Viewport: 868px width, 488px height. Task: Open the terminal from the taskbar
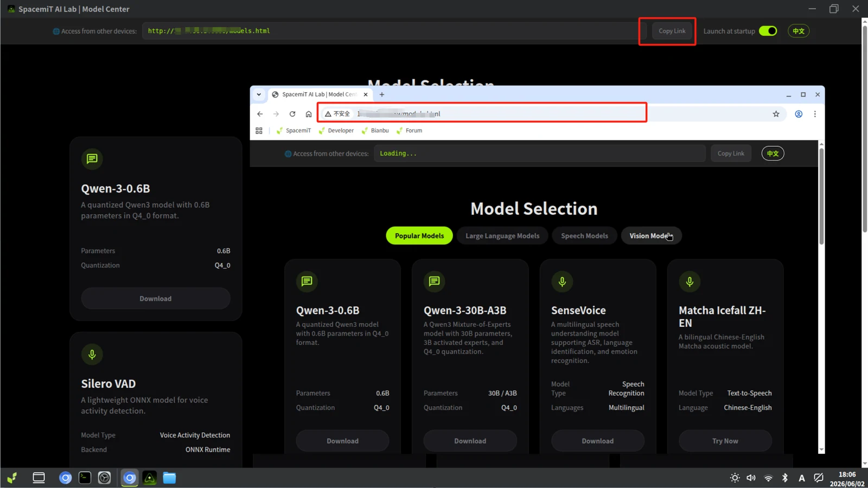click(85, 478)
